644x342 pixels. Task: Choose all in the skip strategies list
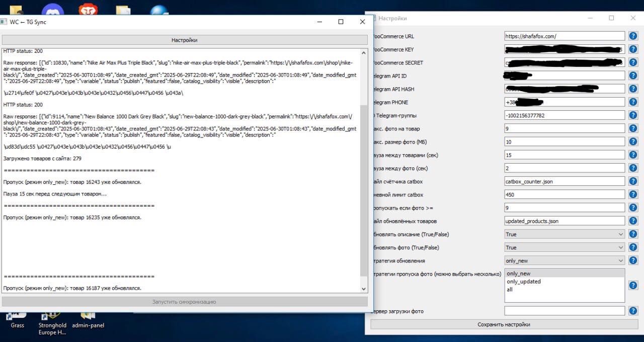(x=565, y=290)
